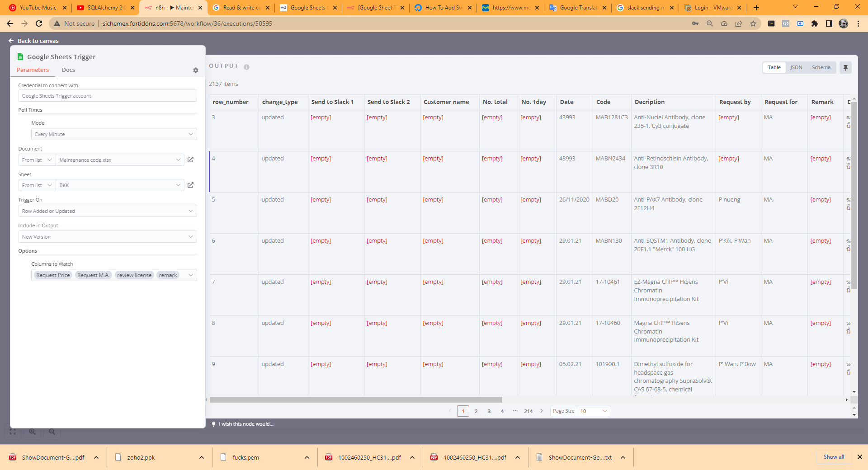
Task: Switch to the Parameters tab
Action: [33, 70]
